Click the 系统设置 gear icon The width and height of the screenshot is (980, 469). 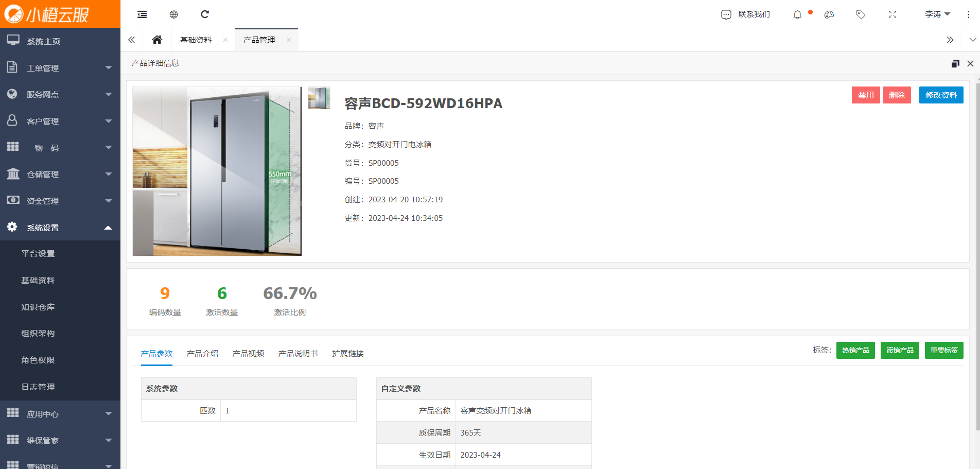(12, 227)
